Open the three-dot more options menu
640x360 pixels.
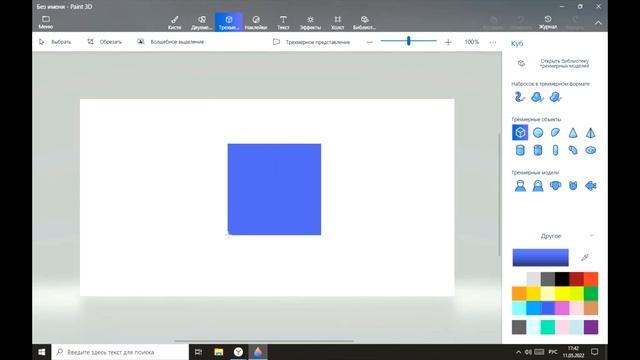coord(493,42)
